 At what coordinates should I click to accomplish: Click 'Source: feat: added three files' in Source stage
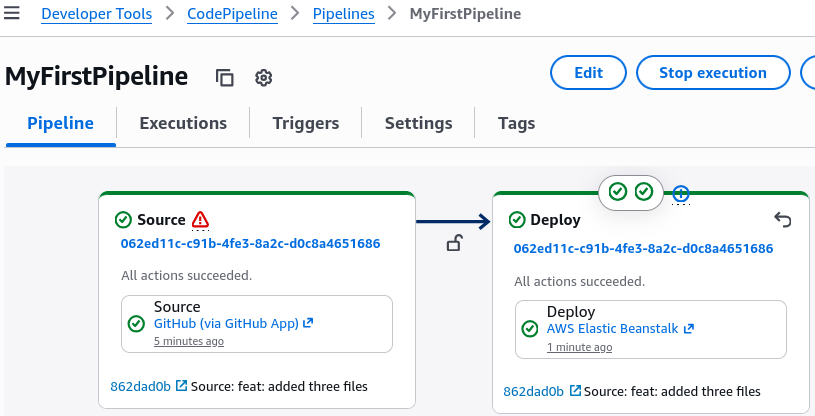pyautogui.click(x=279, y=386)
